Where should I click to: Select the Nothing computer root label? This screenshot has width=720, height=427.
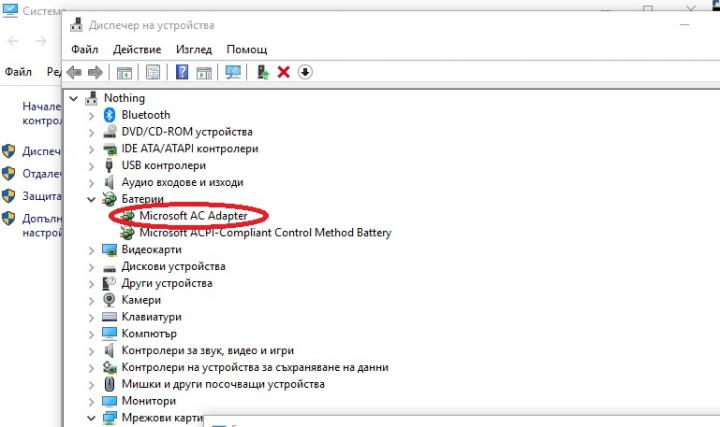[124, 98]
